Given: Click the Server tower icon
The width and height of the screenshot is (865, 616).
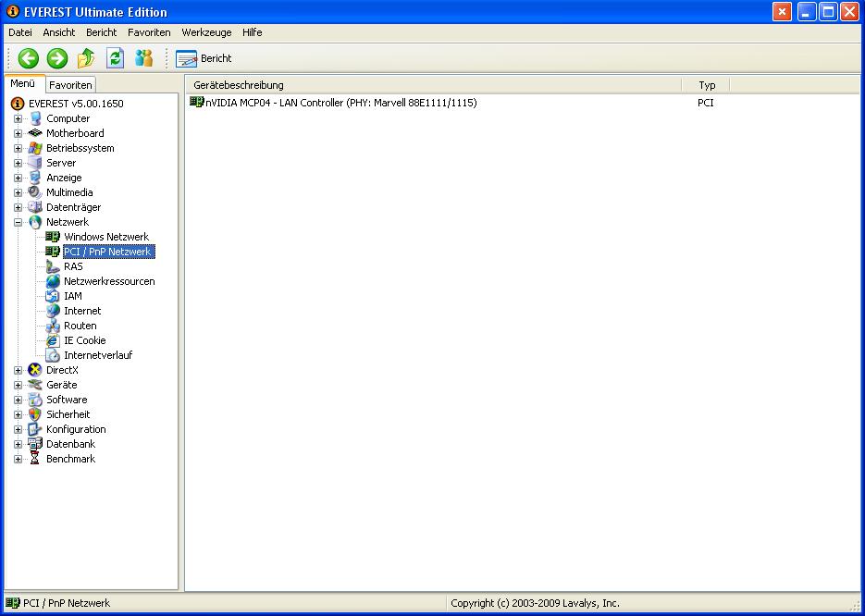Looking at the screenshot, I should (35, 163).
